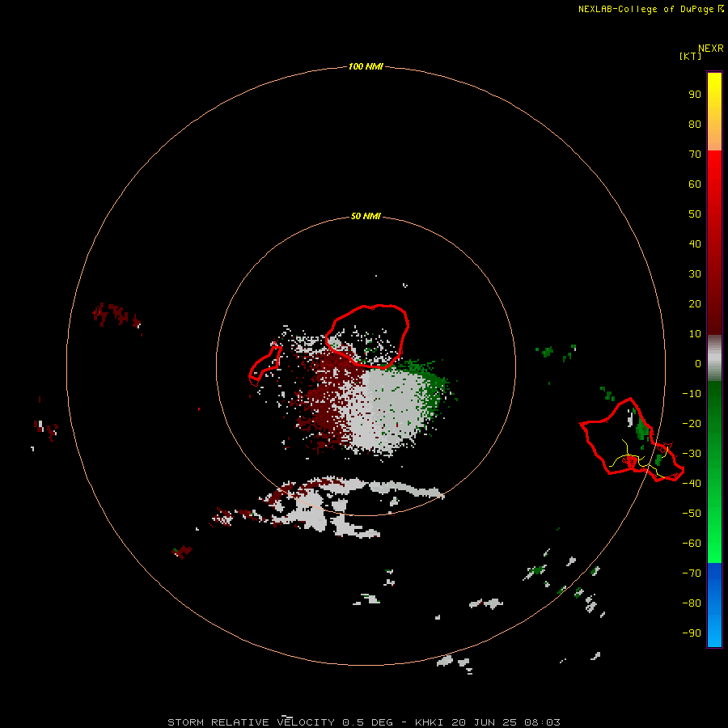
Task: Click the -80 value on the velocity scale
Action: 692,603
